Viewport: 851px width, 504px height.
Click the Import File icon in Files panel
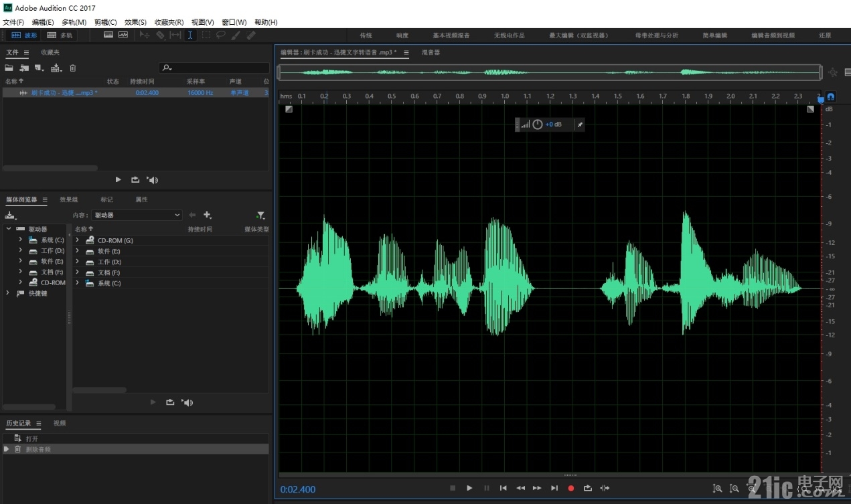tap(24, 68)
